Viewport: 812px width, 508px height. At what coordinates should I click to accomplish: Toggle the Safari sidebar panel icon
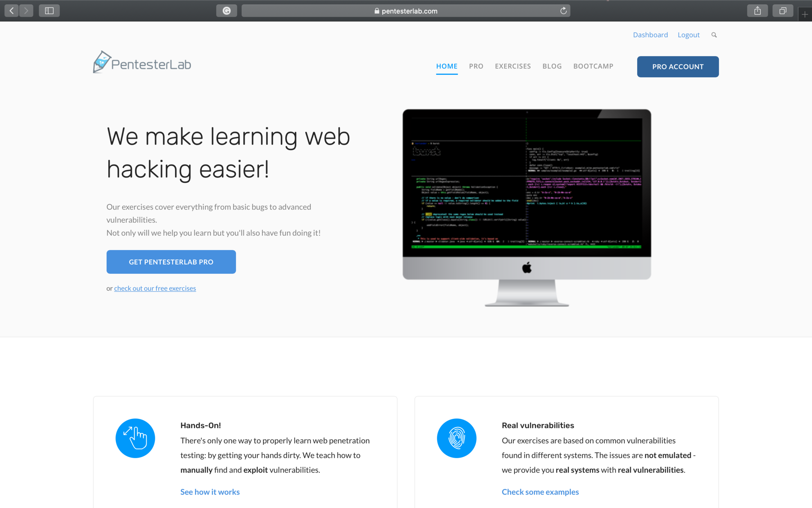(49, 11)
